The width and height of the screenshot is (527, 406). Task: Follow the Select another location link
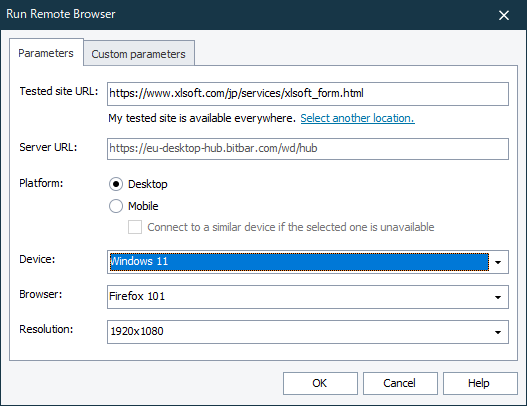click(x=357, y=118)
